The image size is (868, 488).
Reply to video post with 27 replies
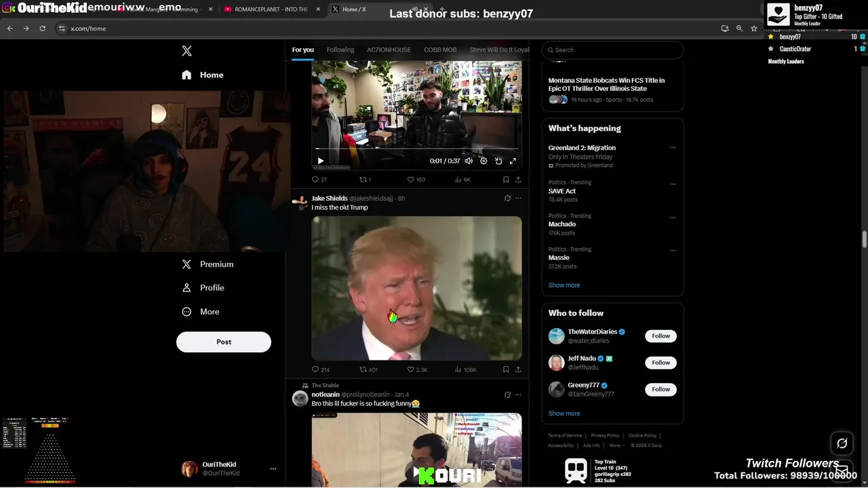(x=319, y=180)
